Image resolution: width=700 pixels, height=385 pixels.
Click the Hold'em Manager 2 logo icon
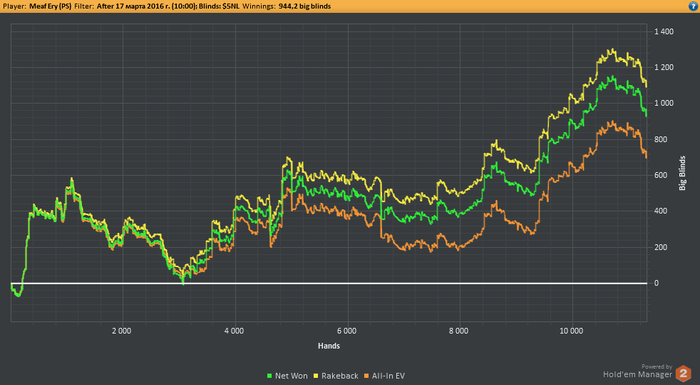[683, 373]
